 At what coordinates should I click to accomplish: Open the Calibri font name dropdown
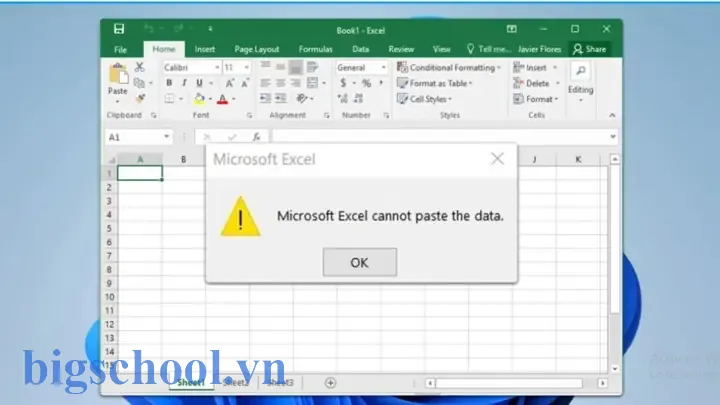(217, 68)
